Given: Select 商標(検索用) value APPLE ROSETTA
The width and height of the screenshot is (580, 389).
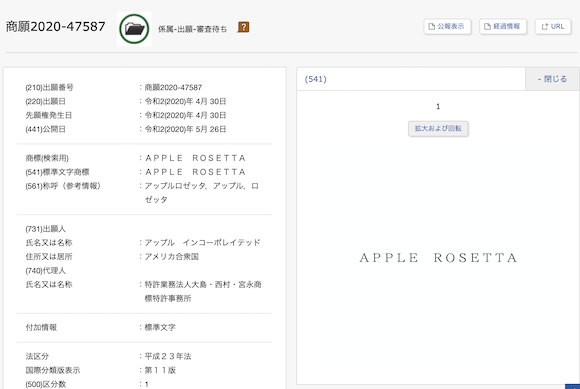Looking at the screenshot, I should [x=195, y=158].
